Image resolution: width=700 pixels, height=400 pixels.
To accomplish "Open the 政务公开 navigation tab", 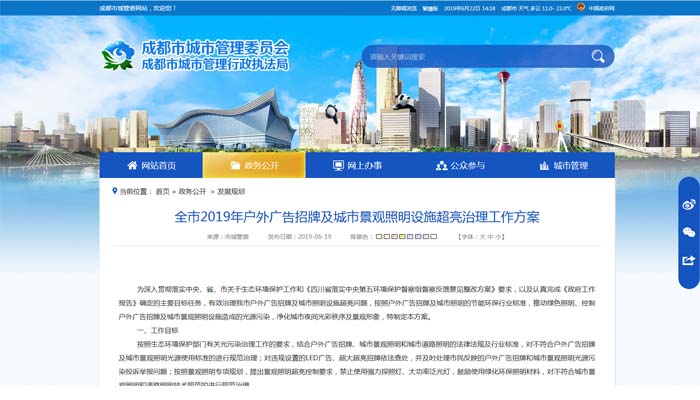I will point(254,165).
